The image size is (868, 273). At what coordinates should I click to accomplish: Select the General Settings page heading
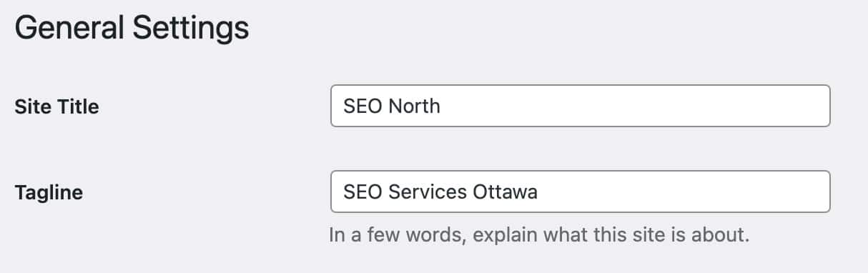click(132, 29)
